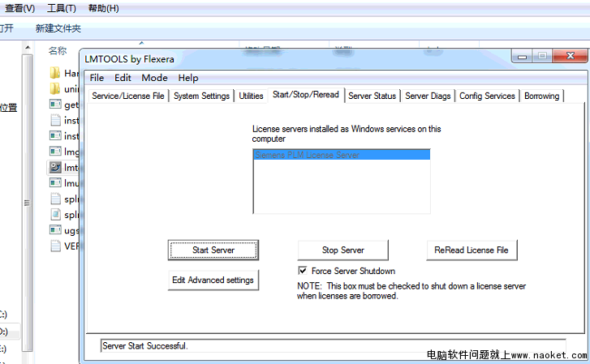Close the LMTOOLS window
The width and height of the screenshot is (590, 364).
click(x=570, y=56)
